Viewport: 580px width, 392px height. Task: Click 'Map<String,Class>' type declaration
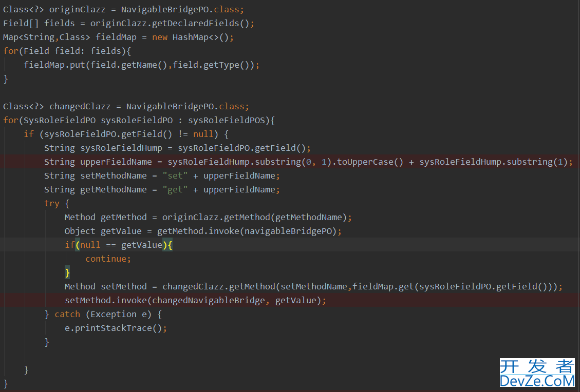pyautogui.click(x=47, y=37)
